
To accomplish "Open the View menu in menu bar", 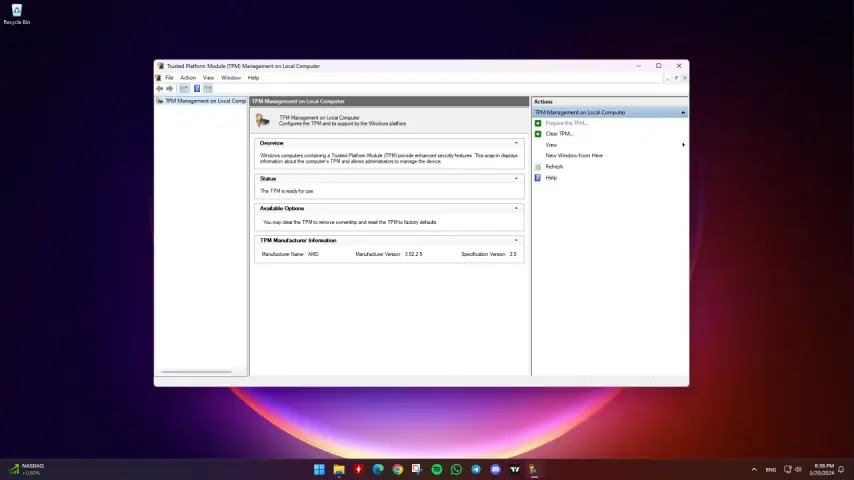I will 209,78.
